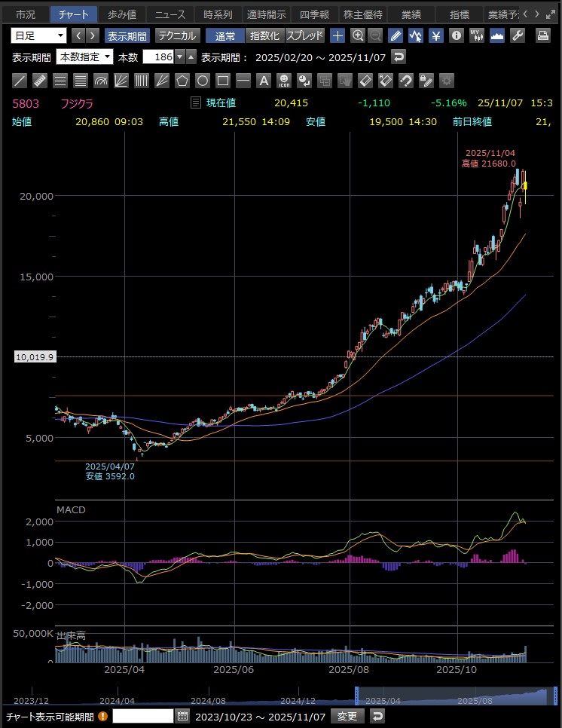Open the 本数指定 display period dropdown

click(x=85, y=57)
